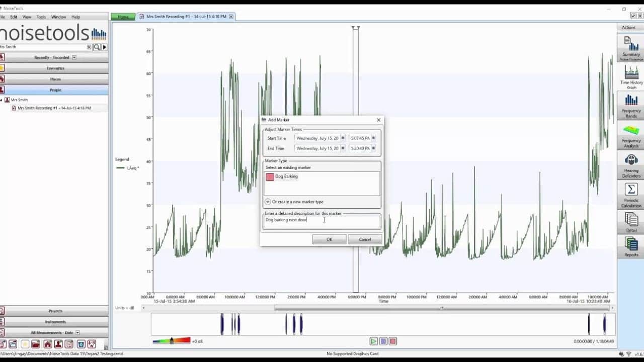
Task: Open the Reports action
Action: [x=631, y=246]
